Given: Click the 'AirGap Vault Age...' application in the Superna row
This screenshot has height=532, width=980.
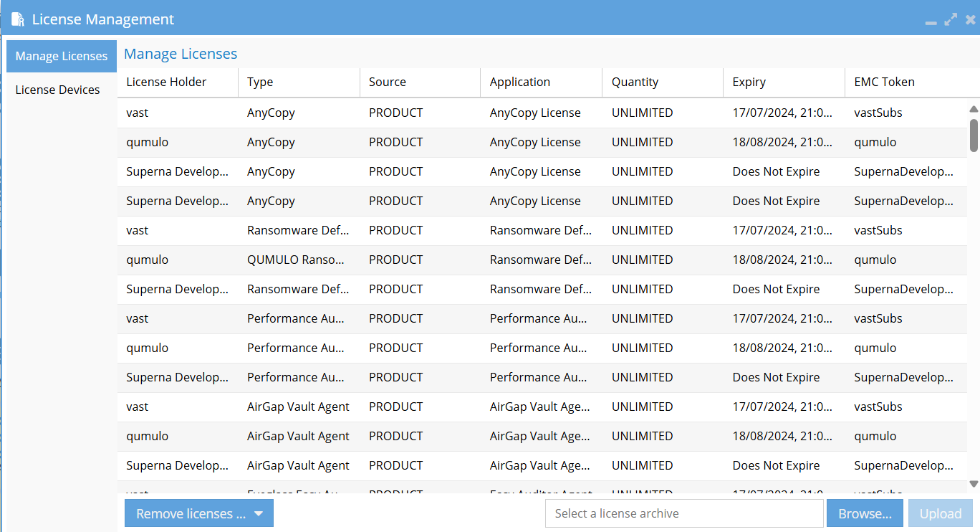Looking at the screenshot, I should click(540, 465).
